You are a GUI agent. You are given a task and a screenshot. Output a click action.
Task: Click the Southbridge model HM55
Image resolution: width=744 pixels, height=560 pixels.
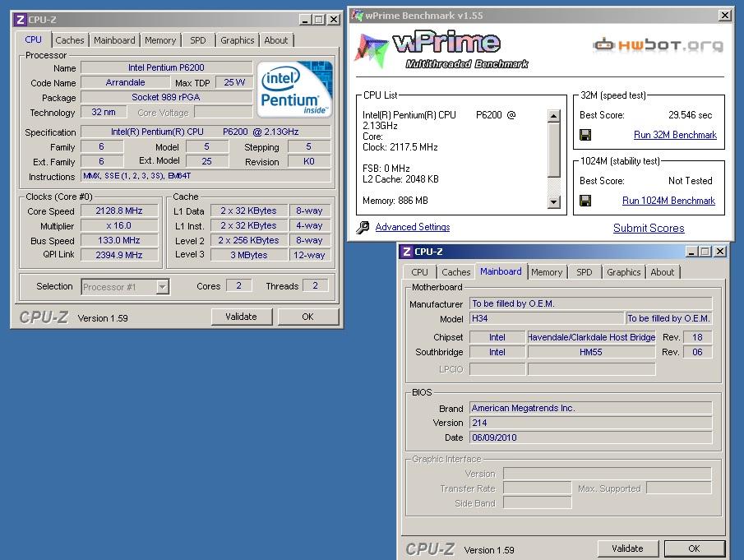point(591,352)
